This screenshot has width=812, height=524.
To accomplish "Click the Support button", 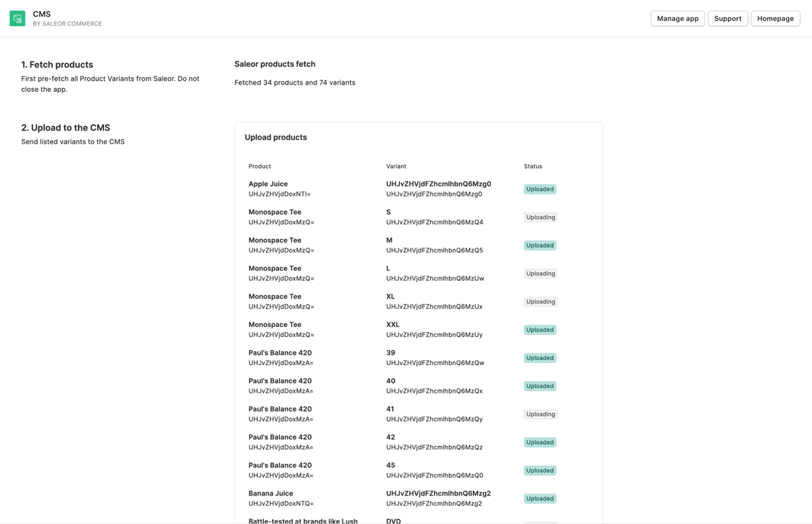I will tap(728, 18).
